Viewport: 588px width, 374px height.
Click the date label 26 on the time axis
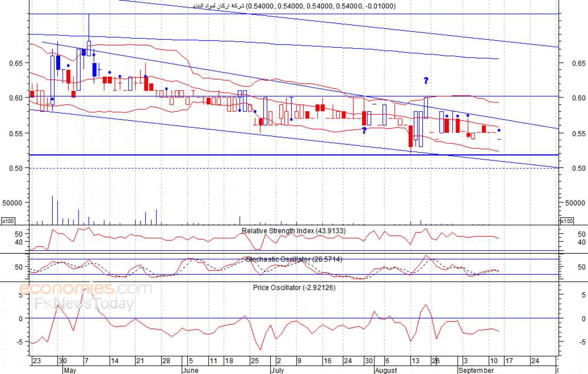tap(436, 361)
